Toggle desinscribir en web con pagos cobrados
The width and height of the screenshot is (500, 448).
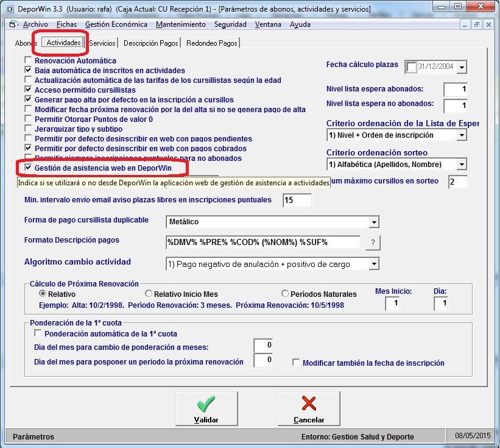point(29,148)
